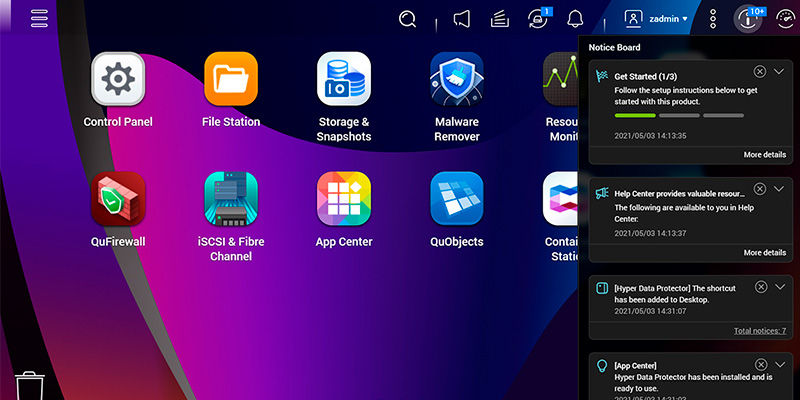Screen dimensions: 800x400
Task: Open the event notifications bell
Action: point(575,19)
